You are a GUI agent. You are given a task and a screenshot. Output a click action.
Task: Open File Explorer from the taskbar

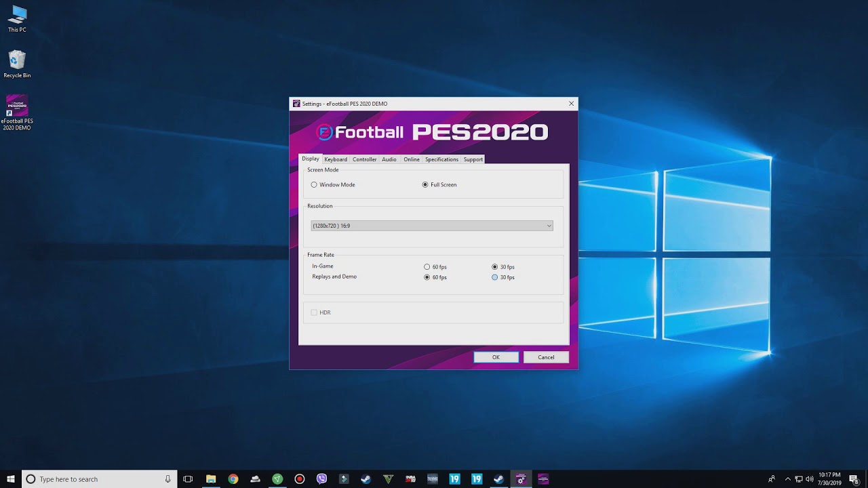(x=211, y=479)
